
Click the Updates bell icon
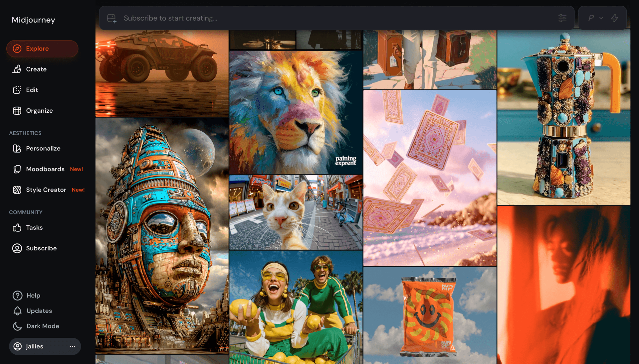17,311
